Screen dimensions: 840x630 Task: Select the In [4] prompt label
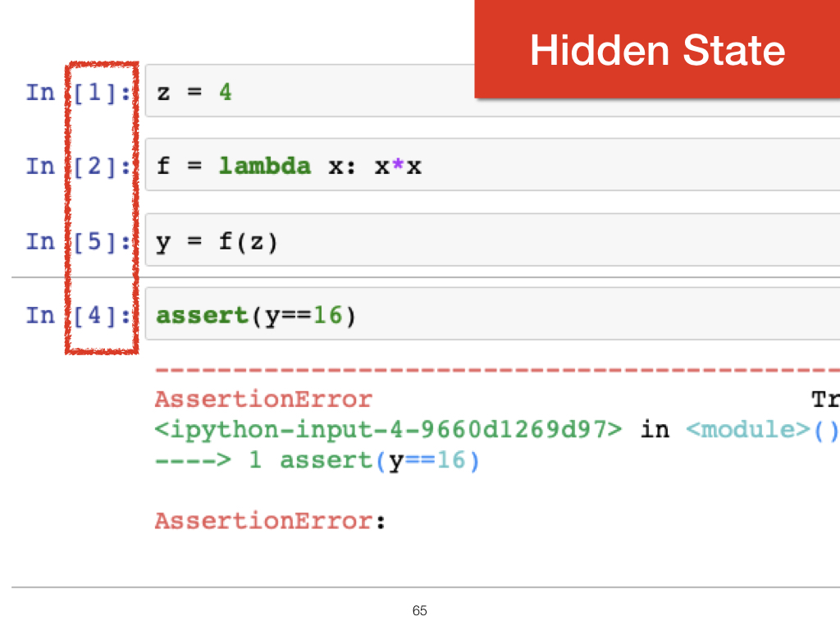[x=77, y=315]
